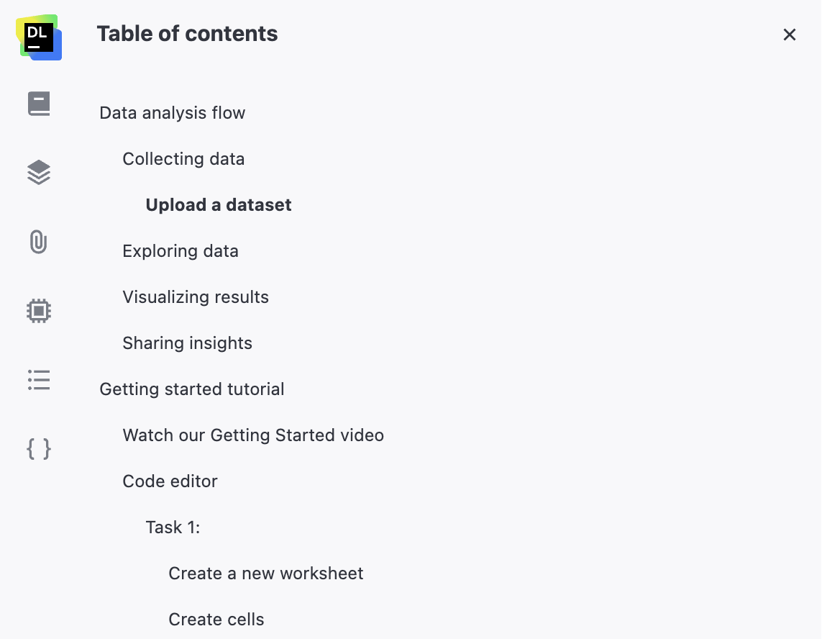Click the environment chip icon
Viewport: 840px width, 639px height.
click(38, 309)
